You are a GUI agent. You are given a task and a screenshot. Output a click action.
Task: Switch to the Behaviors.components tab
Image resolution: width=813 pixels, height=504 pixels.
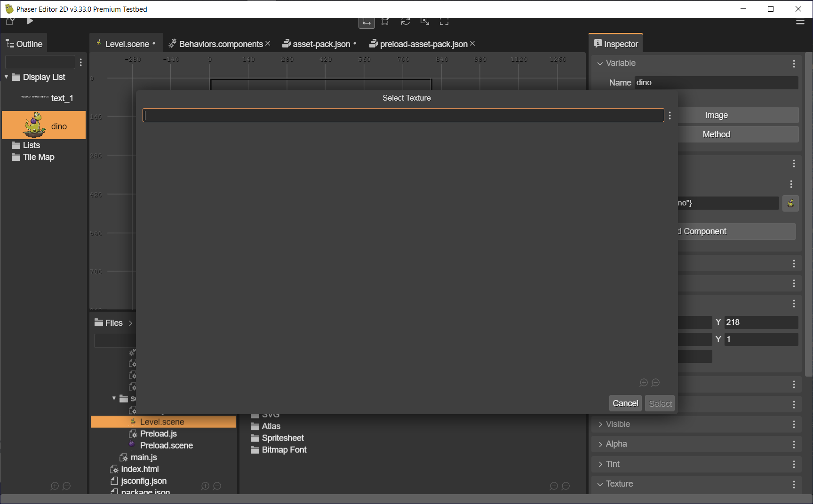(x=221, y=44)
